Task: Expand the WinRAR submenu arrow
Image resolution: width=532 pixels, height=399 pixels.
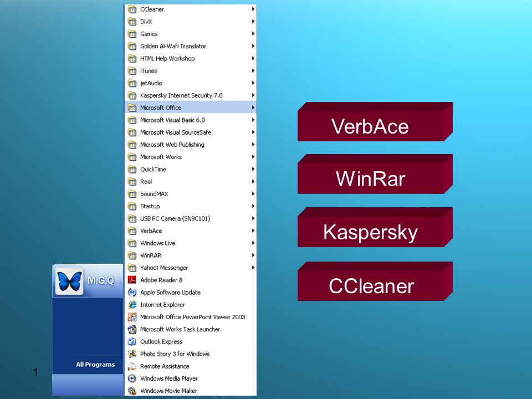Action: pos(253,255)
